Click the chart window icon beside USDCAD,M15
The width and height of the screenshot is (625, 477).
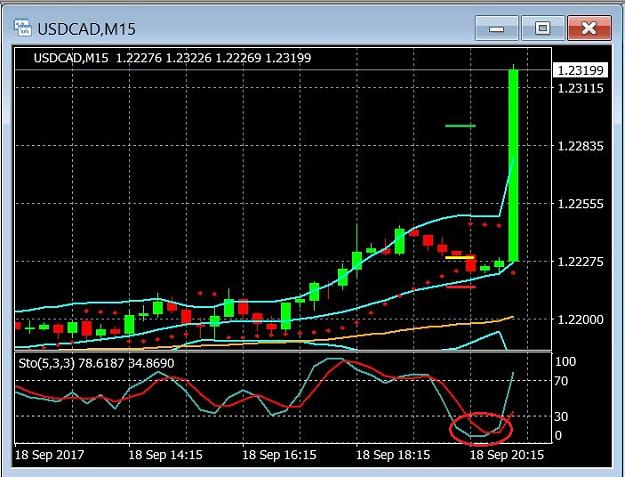(22, 28)
